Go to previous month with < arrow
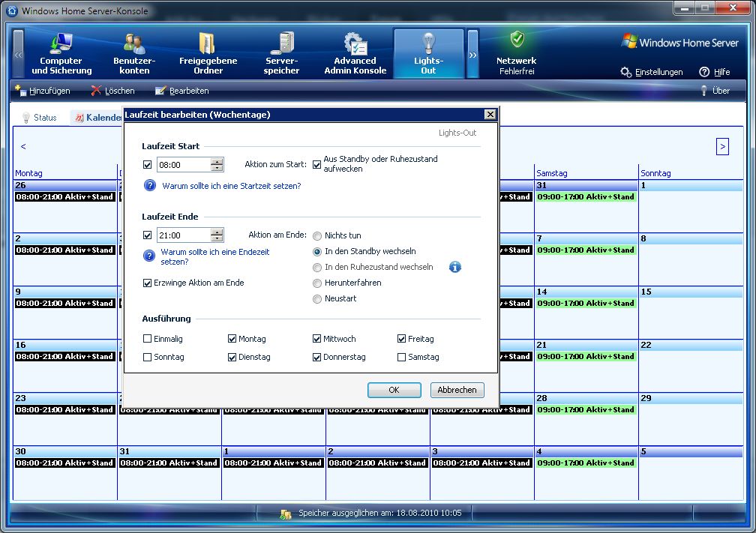Image resolution: width=756 pixels, height=533 pixels. tap(23, 147)
